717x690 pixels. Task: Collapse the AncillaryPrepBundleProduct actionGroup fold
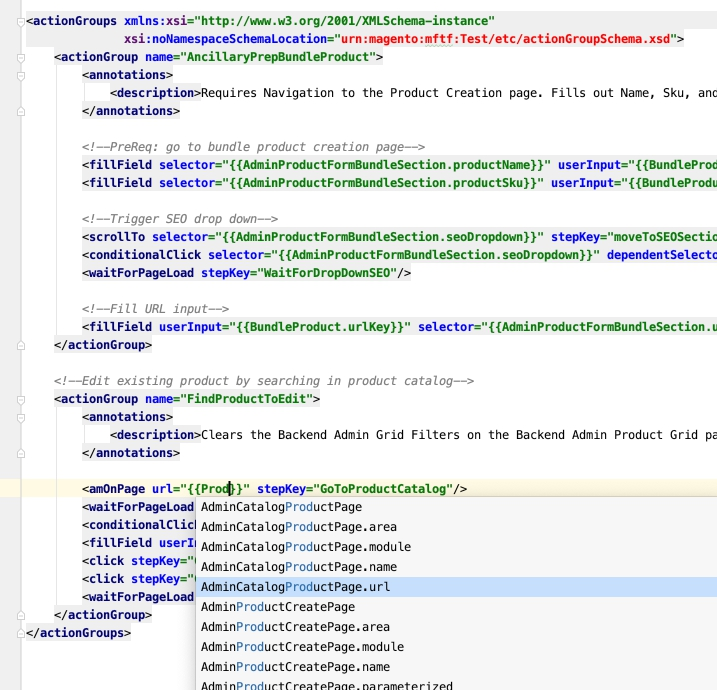tap(21, 58)
